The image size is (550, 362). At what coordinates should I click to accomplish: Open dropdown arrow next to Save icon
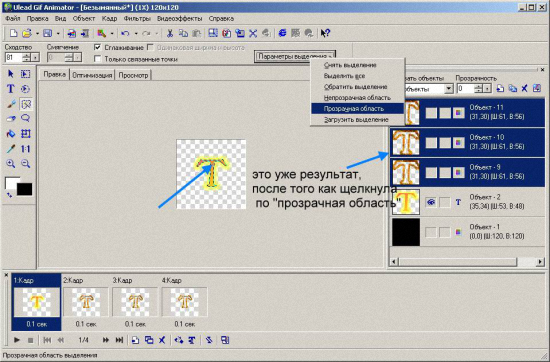point(58,33)
